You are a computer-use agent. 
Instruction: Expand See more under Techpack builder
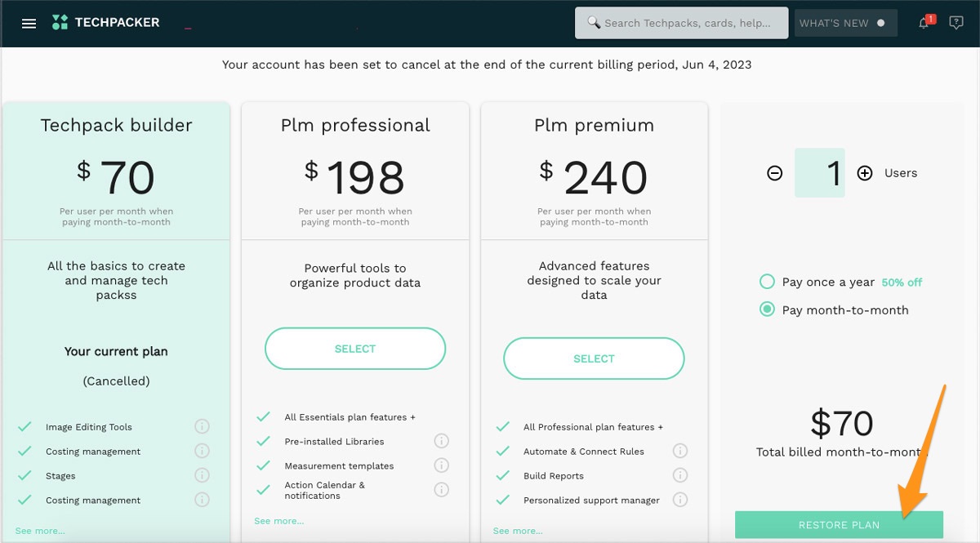[x=40, y=531]
